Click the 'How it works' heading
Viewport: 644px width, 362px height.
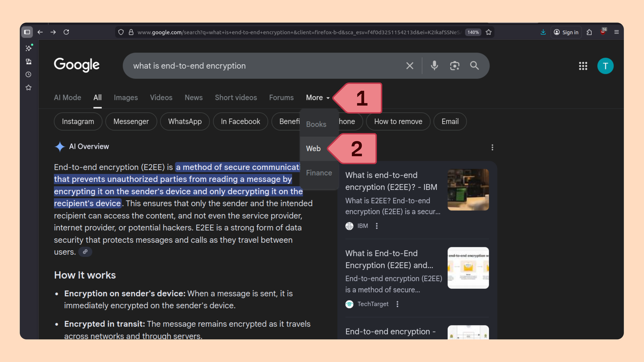85,275
